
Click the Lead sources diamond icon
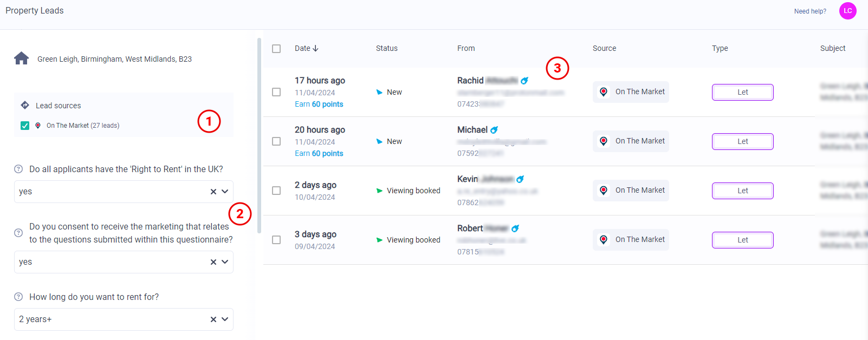point(25,105)
